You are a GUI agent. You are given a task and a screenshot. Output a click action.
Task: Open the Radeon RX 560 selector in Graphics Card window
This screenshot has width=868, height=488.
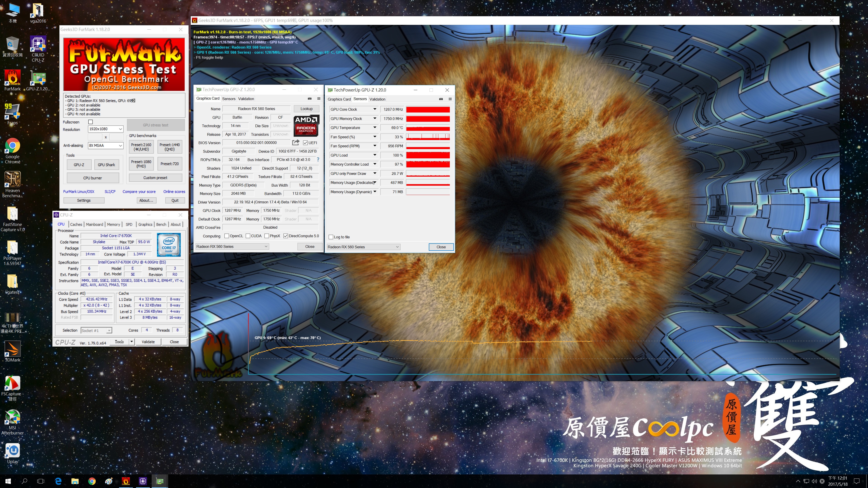(232, 246)
